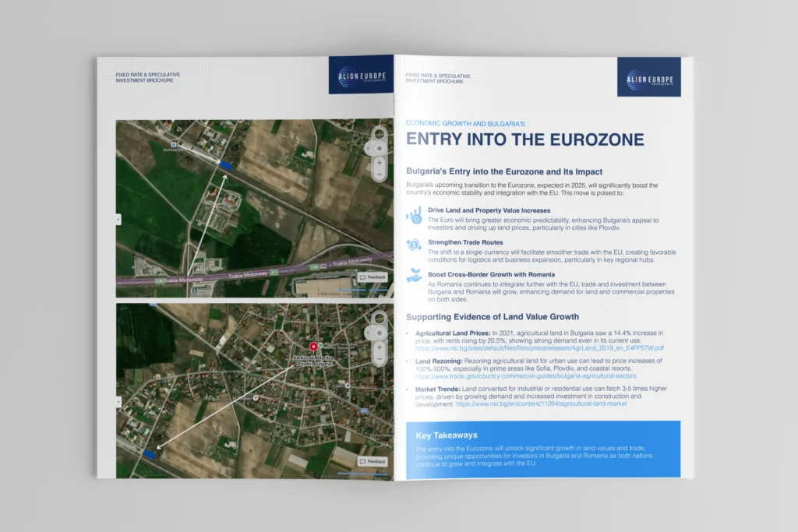Zoom in on the top map
The height and width of the screenshot is (532, 798).
[379, 164]
